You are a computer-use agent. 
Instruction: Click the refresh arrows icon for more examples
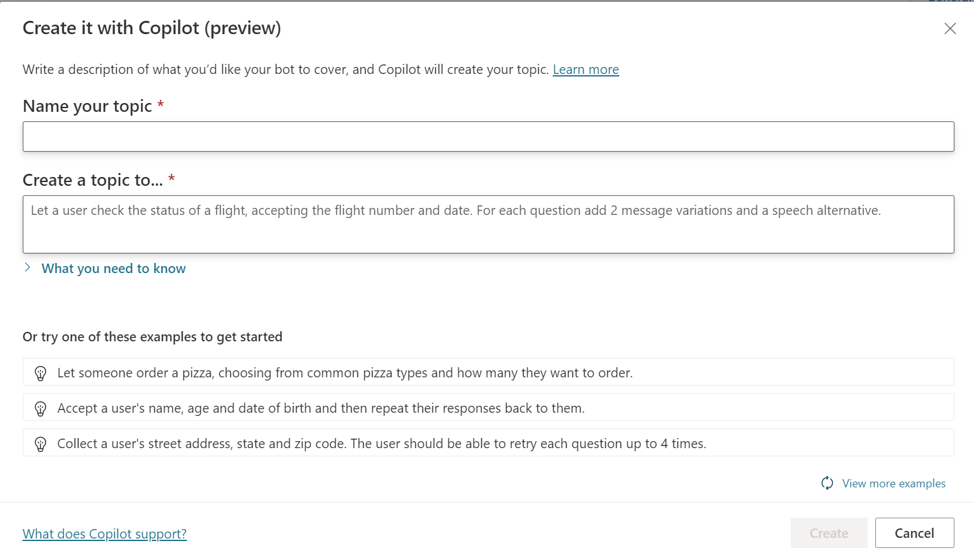827,484
